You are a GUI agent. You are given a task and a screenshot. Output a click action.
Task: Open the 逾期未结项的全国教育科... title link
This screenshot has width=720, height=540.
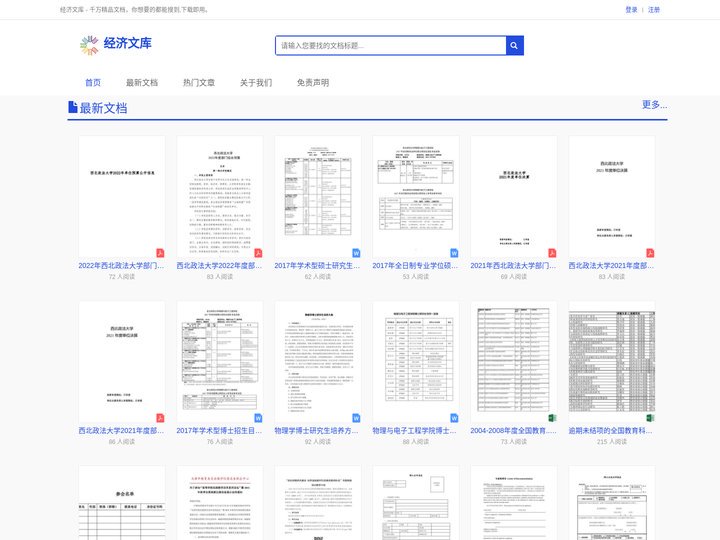(611, 431)
